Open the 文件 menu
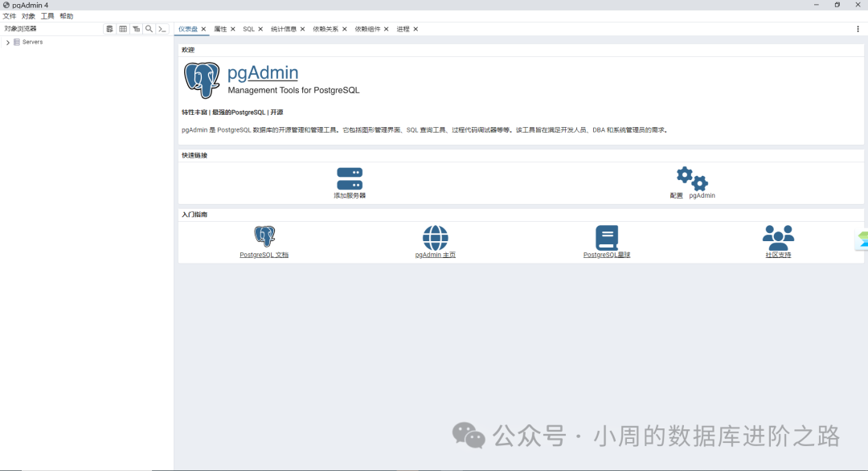This screenshot has height=471, width=868. tap(10, 15)
